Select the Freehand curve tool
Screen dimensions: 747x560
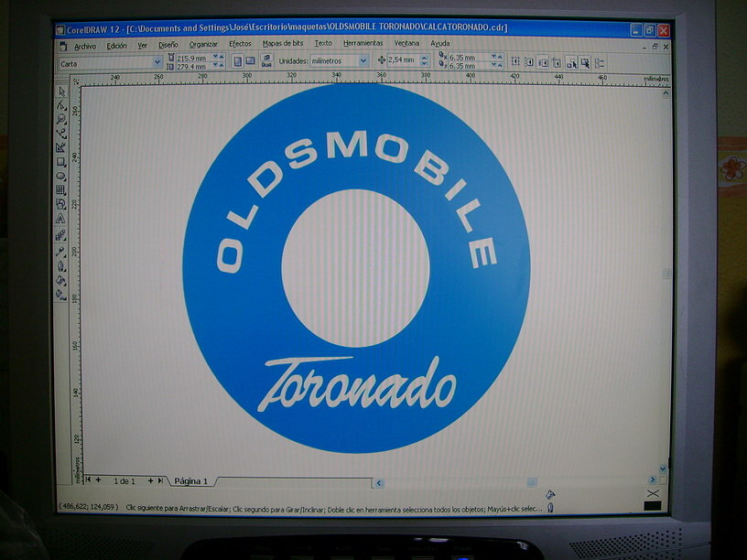(61, 134)
